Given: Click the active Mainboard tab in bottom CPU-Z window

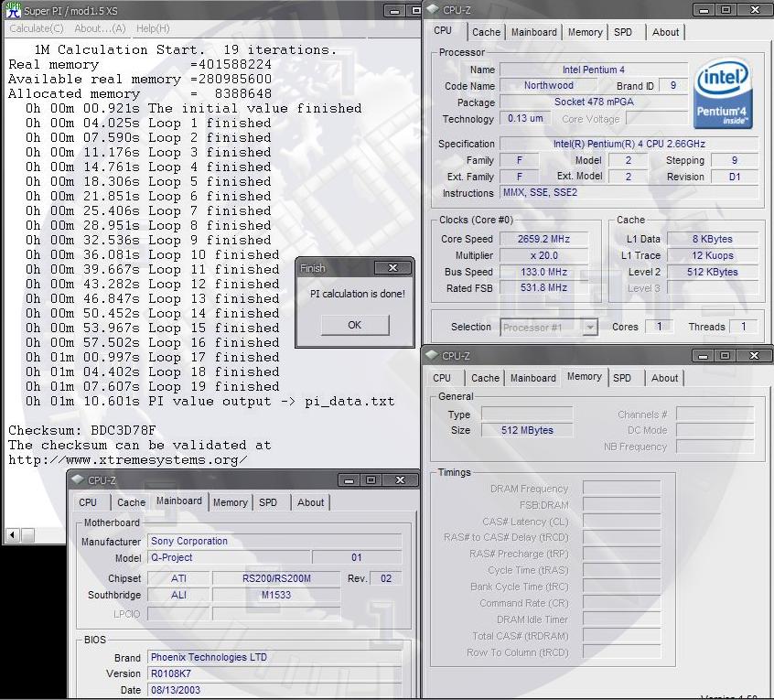Looking at the screenshot, I should click(x=179, y=501).
